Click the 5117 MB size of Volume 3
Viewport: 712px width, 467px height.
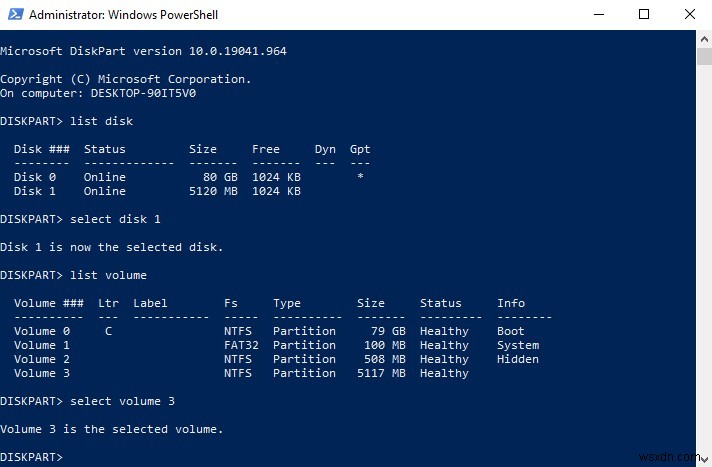(381, 373)
